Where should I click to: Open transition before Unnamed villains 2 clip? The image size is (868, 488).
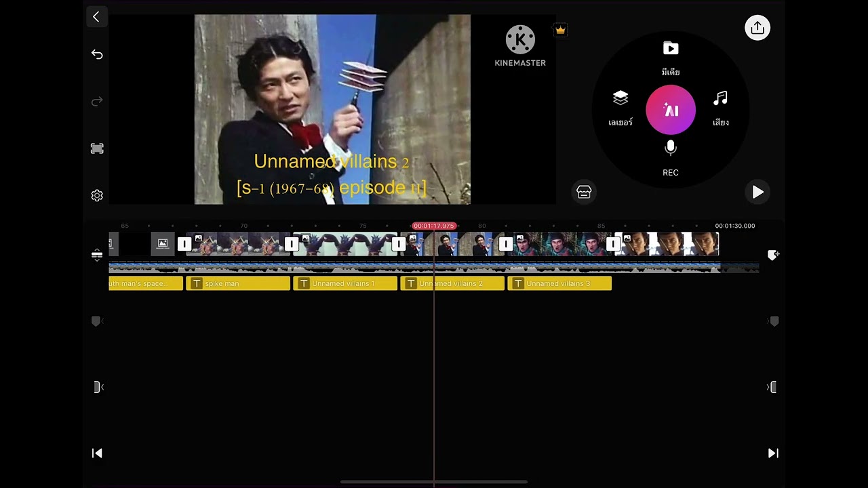pos(399,244)
